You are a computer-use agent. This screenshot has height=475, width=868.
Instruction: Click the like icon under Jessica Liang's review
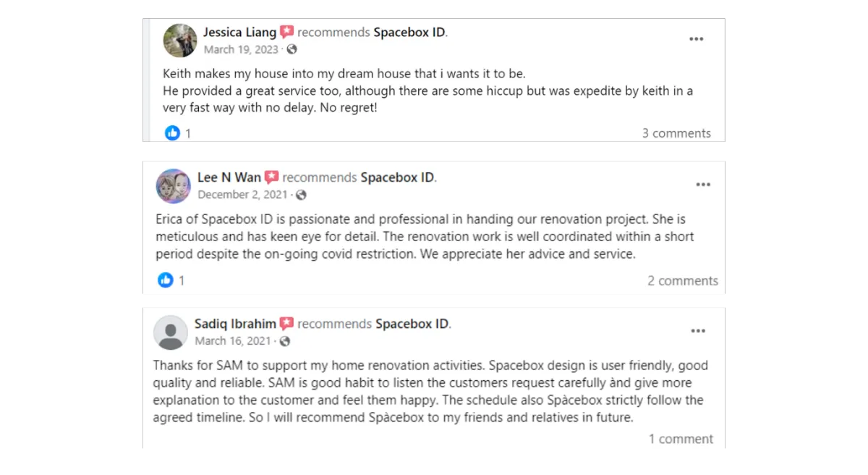[x=172, y=133]
